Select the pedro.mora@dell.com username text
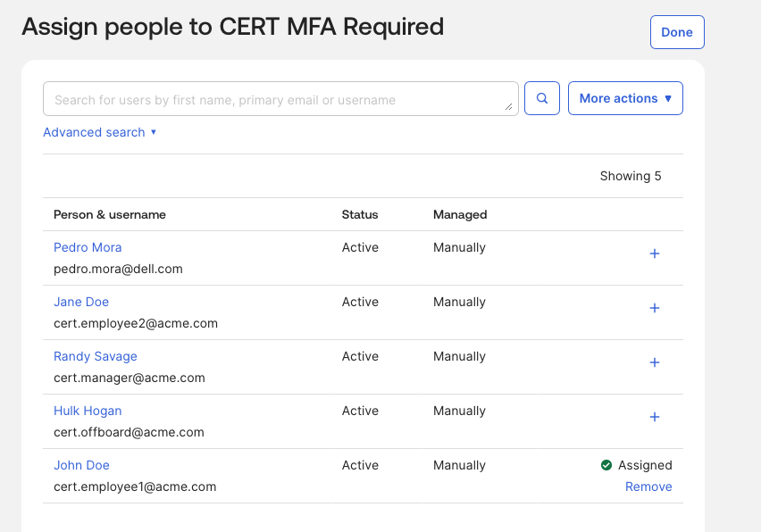 point(118,269)
